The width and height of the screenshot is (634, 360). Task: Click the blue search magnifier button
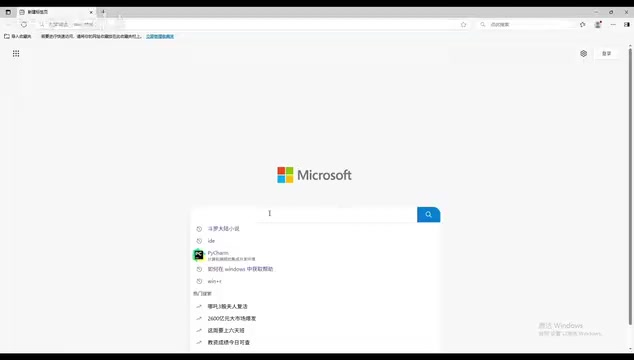click(x=428, y=214)
